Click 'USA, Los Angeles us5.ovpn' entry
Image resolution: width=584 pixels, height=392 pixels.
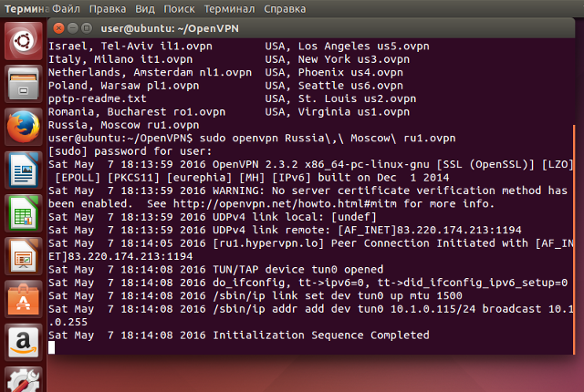[347, 46]
